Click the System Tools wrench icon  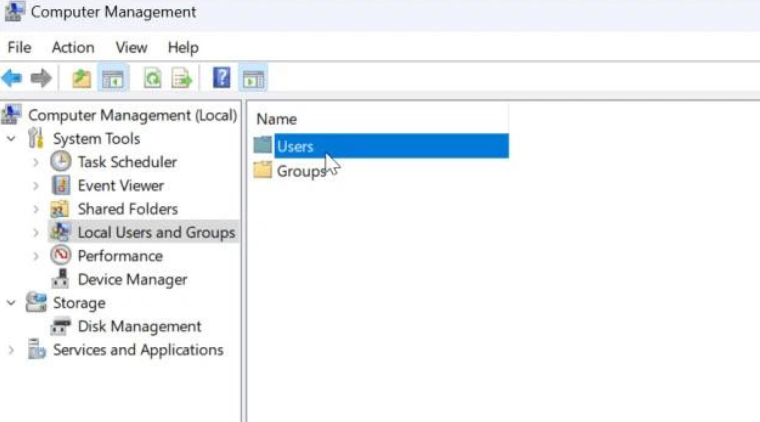[x=35, y=138]
